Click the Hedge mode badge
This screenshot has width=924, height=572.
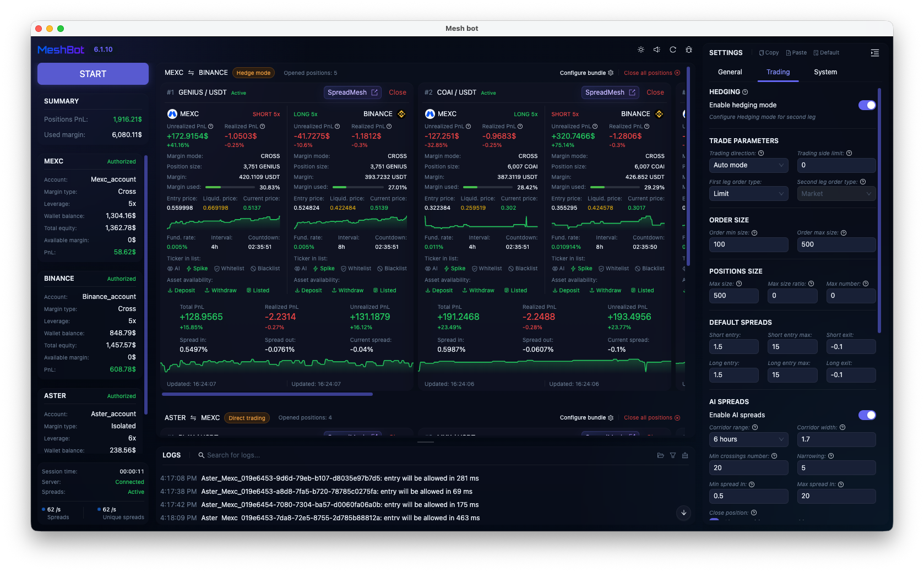click(x=253, y=73)
